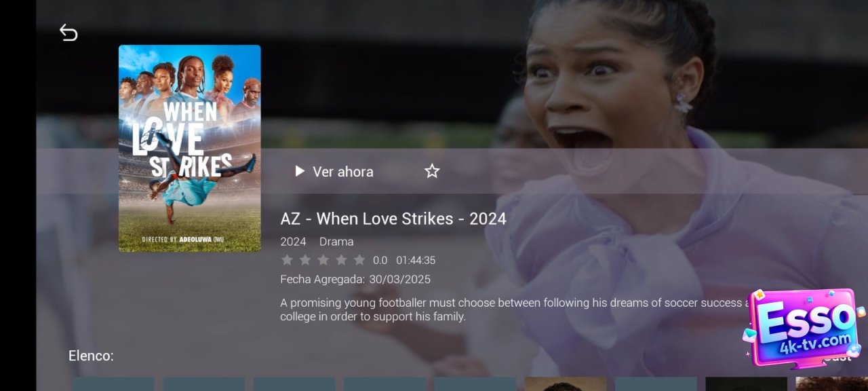
Task: Click the Elenco section heading
Action: pos(91,356)
